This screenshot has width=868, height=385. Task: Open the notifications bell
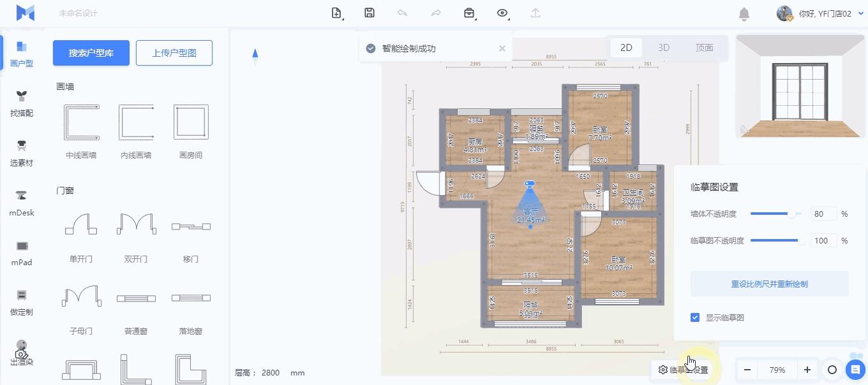pyautogui.click(x=744, y=13)
